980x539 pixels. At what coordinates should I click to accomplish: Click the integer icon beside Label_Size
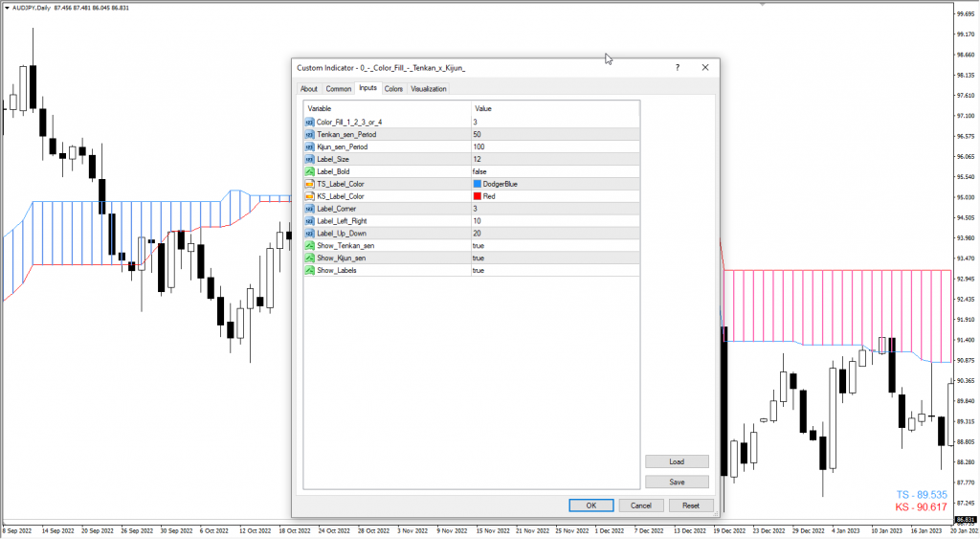point(309,160)
